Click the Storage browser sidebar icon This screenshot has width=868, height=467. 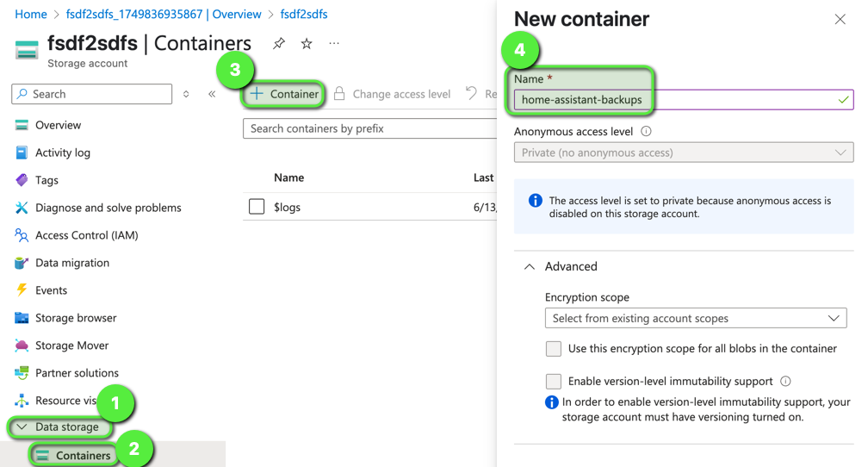point(22,318)
